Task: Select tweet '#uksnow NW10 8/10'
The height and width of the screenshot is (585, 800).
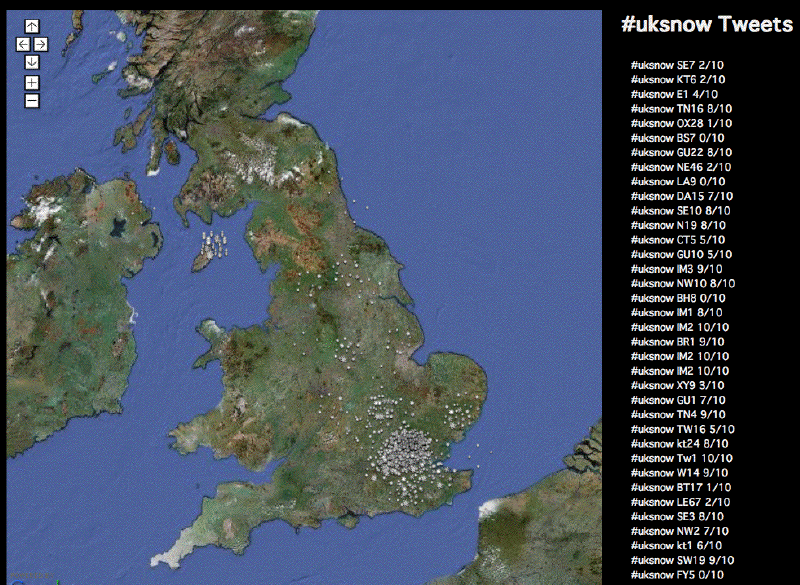Action: [x=683, y=284]
